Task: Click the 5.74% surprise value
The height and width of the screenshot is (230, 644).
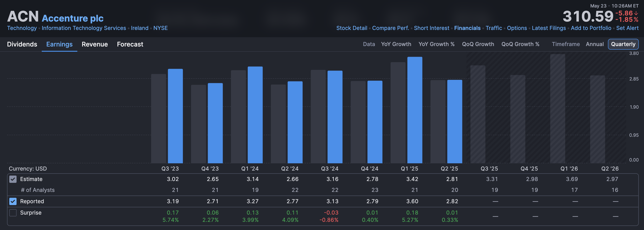Action: click(171, 220)
